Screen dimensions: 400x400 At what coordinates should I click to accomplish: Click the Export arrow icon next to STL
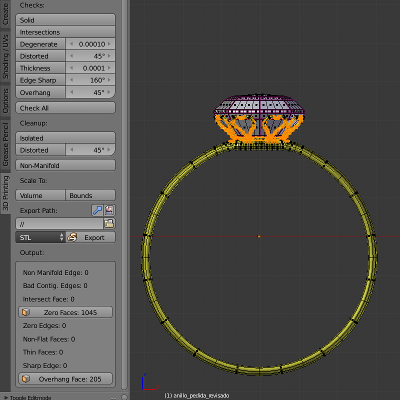(x=72, y=237)
